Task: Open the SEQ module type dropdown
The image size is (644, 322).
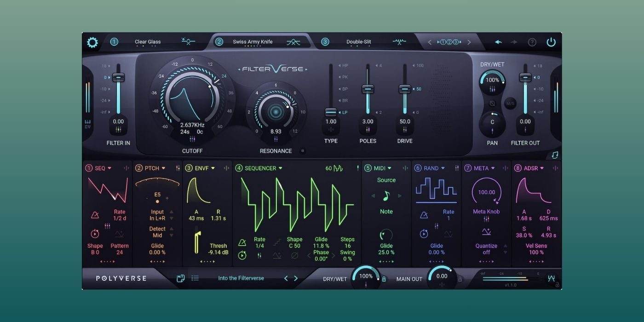Action: (x=109, y=168)
